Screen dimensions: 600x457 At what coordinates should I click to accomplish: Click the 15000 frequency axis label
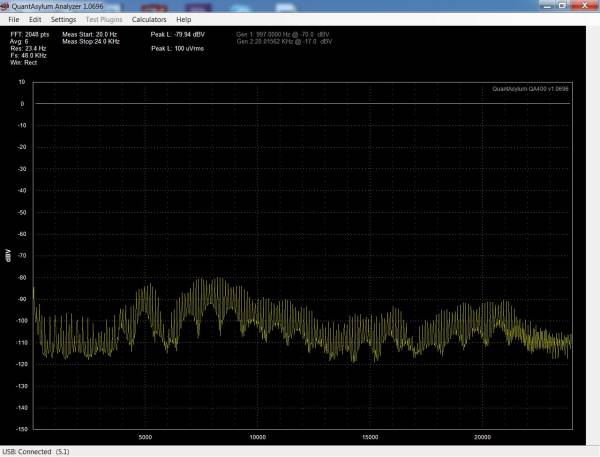pos(370,437)
